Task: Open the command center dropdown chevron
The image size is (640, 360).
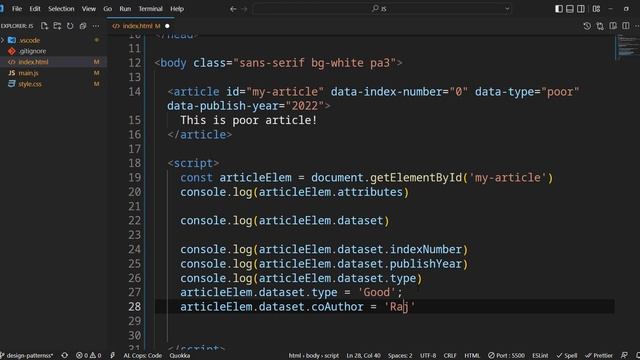Action: 507,9
